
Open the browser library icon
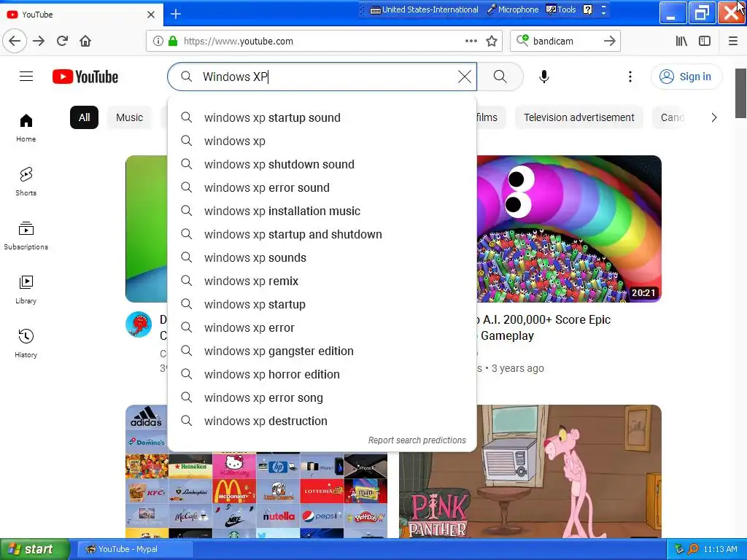pos(681,41)
